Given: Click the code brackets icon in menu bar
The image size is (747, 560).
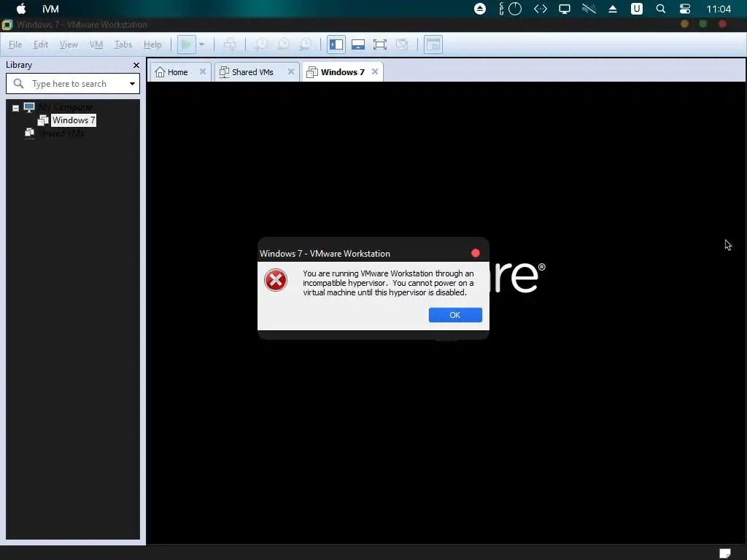Looking at the screenshot, I should (541, 9).
